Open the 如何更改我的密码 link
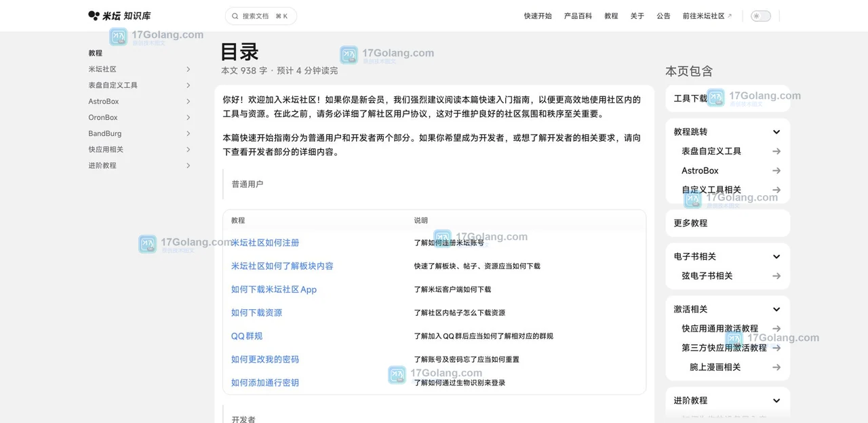This screenshot has width=868, height=423. tap(265, 359)
